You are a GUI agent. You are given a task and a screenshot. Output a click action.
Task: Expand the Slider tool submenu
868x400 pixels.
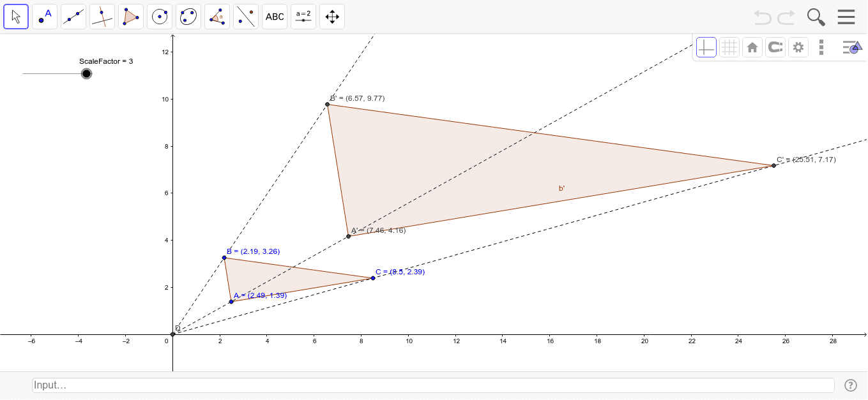(x=303, y=16)
